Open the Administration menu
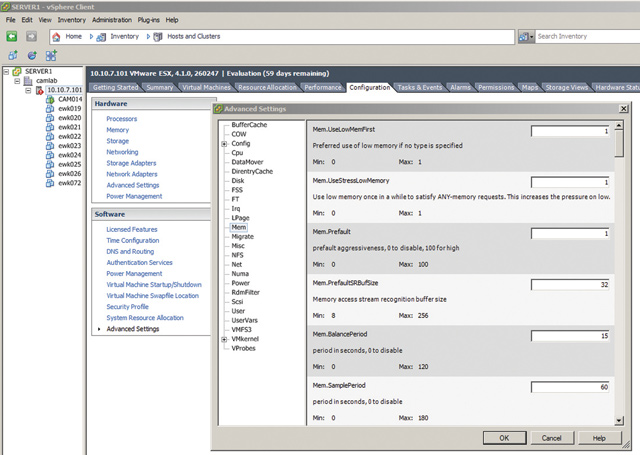This screenshot has height=455, width=640. tap(112, 20)
